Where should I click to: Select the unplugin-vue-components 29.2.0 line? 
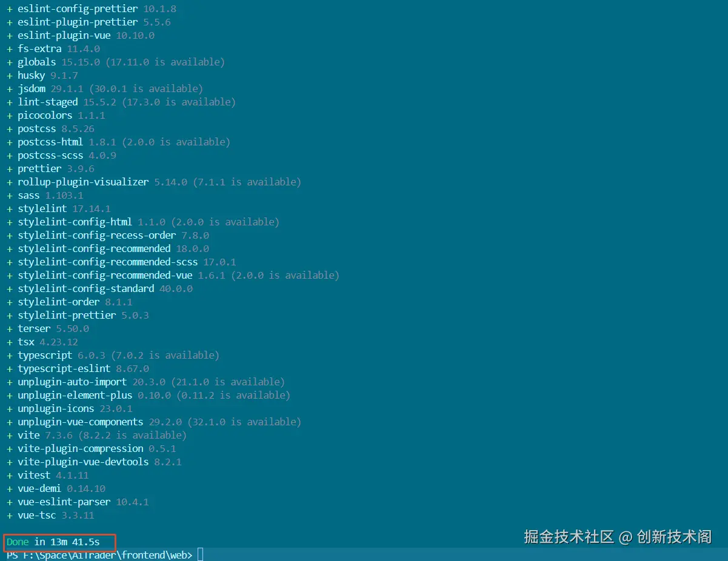pos(154,422)
